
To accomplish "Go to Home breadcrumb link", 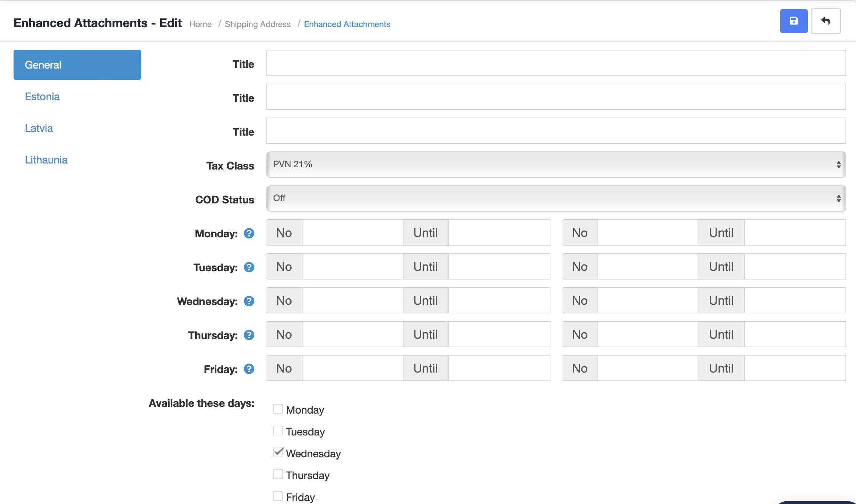I will [200, 24].
